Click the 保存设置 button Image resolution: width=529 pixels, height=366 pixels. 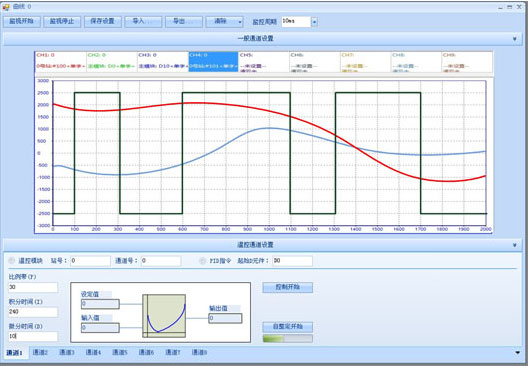103,21
